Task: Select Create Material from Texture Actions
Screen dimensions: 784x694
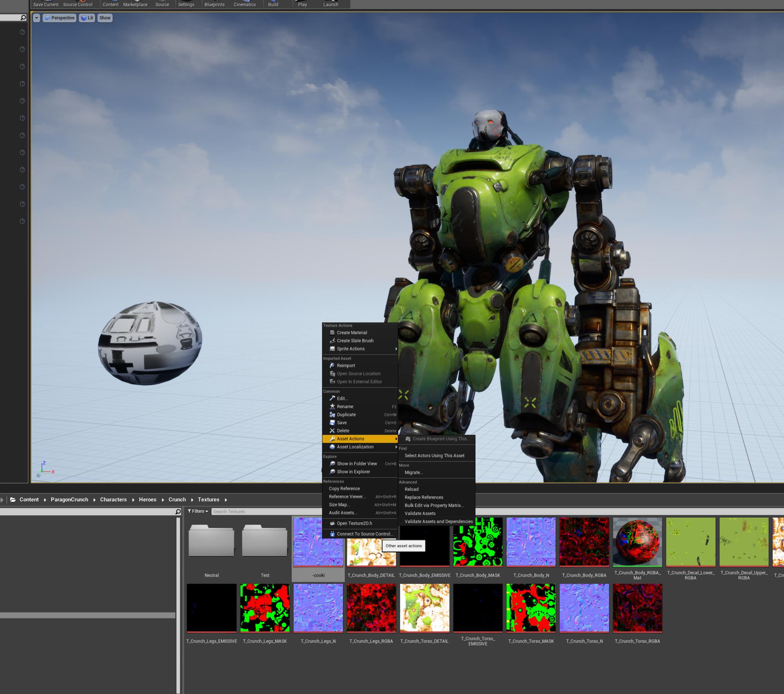Action: click(x=352, y=332)
